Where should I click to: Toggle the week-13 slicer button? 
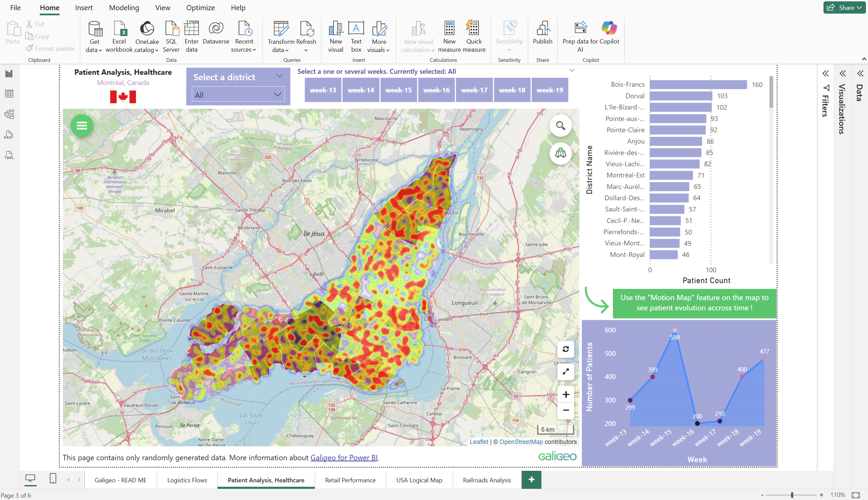tap(323, 90)
